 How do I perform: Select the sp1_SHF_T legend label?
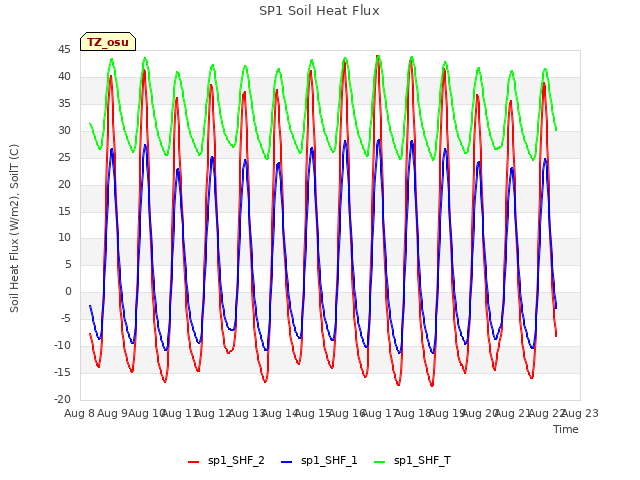click(x=422, y=461)
